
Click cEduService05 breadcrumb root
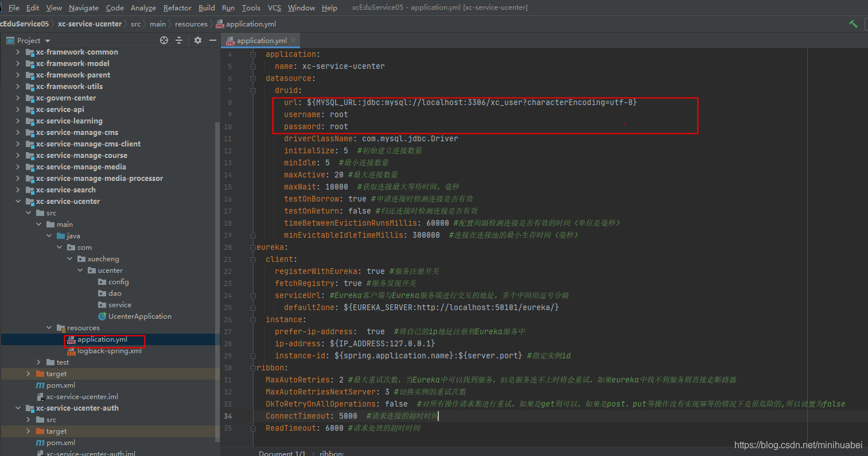pos(25,24)
